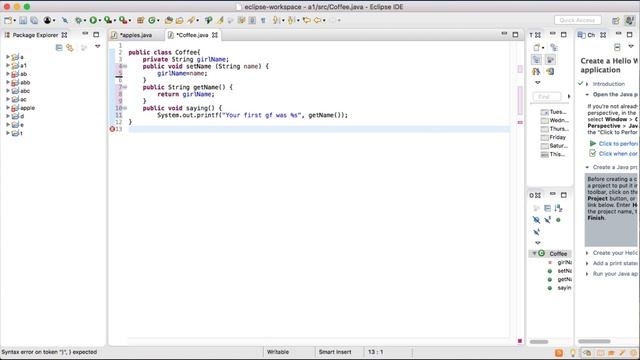This screenshot has height=360, width=640.
Task: Click the Save All toolbar icon
Action: pyautogui.click(x=34, y=20)
